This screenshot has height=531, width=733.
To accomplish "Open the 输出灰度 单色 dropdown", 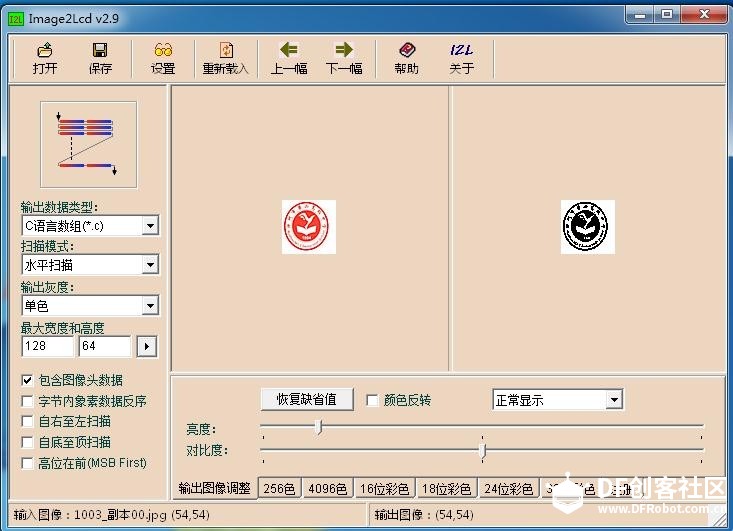I will point(150,306).
